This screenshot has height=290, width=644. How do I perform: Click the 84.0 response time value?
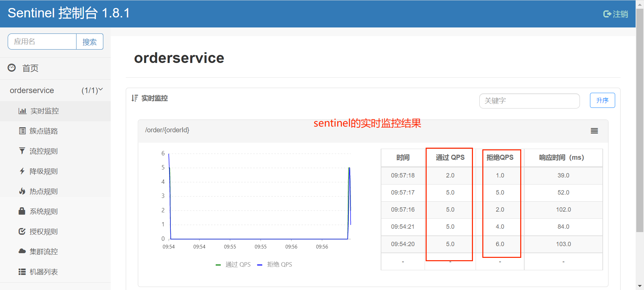coord(563,227)
